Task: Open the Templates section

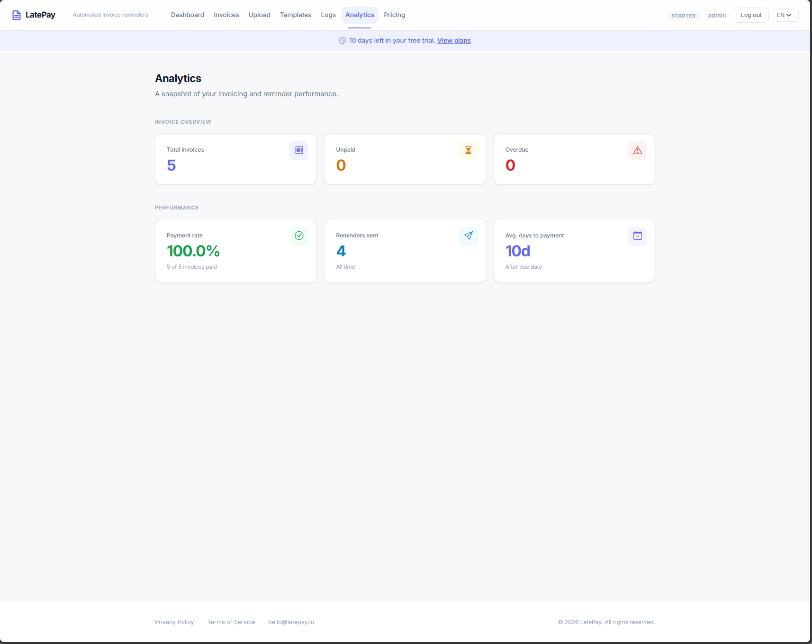Action: pos(296,15)
